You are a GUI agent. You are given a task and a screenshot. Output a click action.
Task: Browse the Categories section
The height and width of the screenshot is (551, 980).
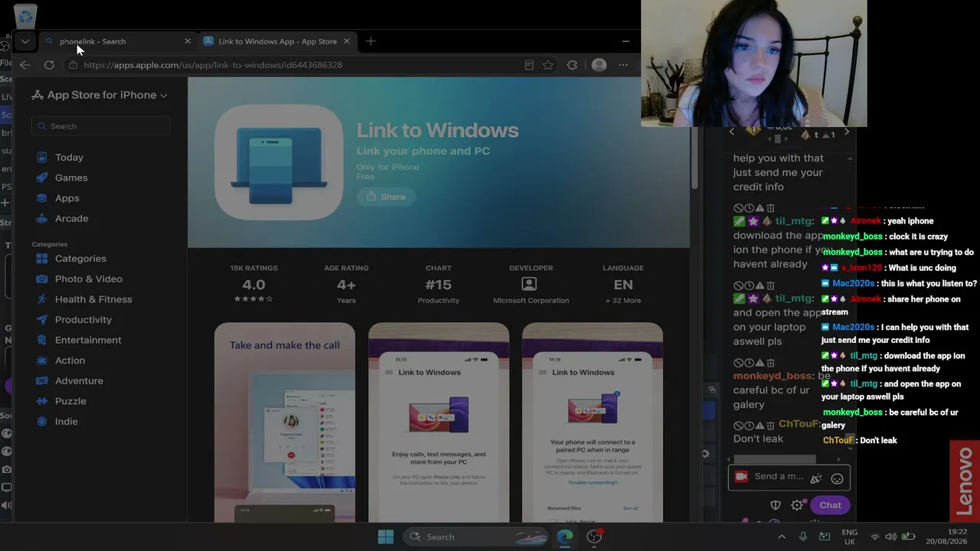tap(80, 259)
